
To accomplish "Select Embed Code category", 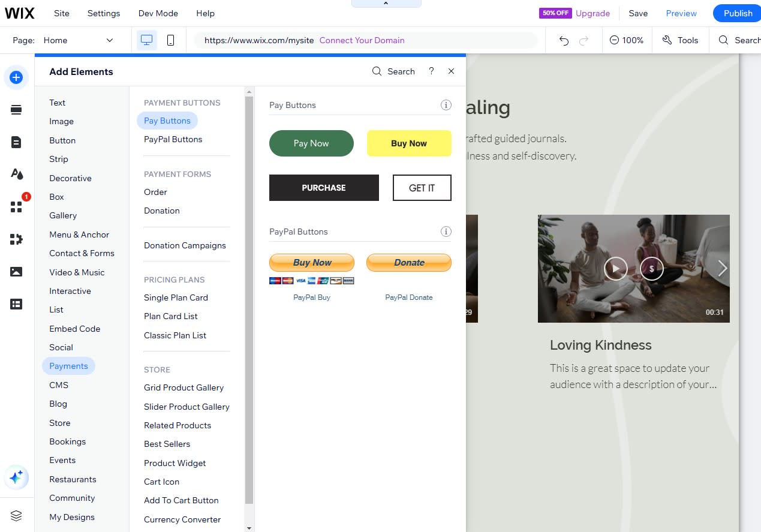I will (75, 329).
